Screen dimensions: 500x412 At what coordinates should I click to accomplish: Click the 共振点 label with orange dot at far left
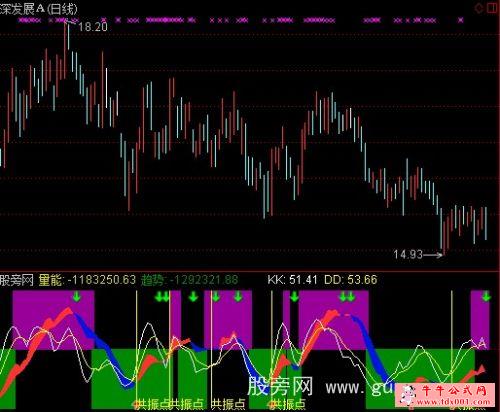pos(152,404)
